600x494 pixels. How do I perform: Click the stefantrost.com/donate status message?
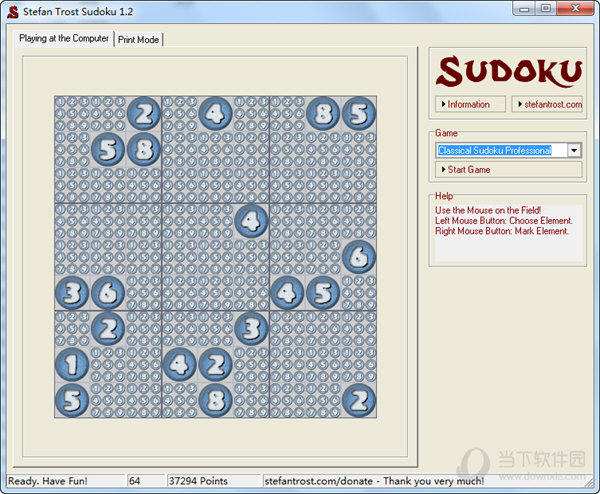pos(374,481)
